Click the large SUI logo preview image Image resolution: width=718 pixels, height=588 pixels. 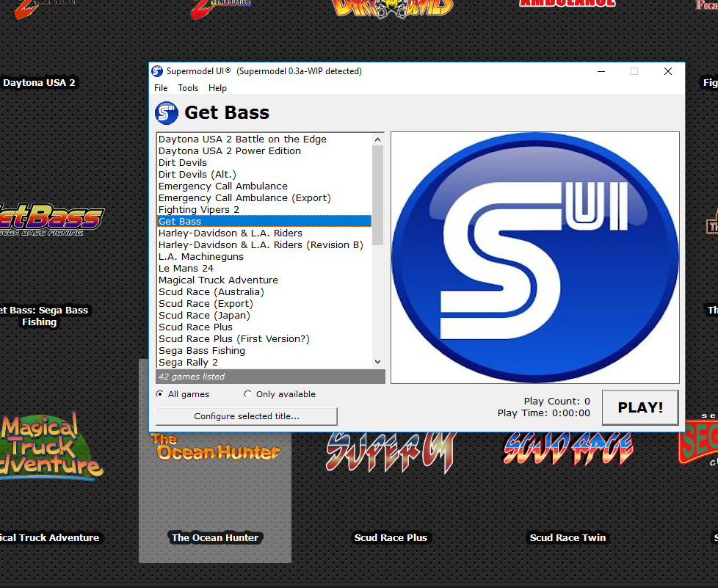tap(535, 258)
